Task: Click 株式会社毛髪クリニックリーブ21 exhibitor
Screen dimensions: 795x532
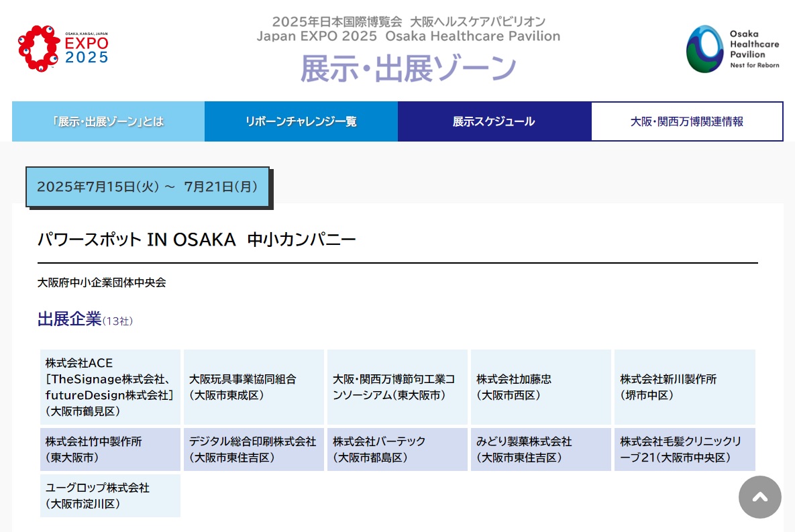Action: point(684,449)
